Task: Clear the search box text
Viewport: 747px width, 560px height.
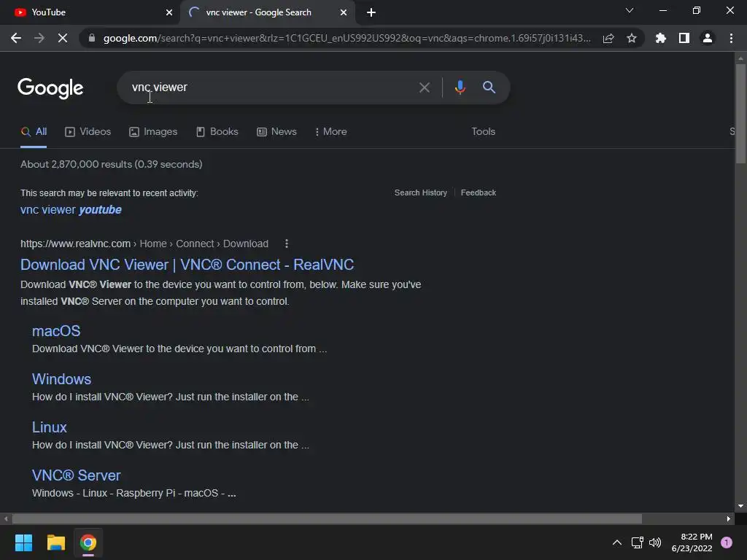Action: pyautogui.click(x=425, y=87)
